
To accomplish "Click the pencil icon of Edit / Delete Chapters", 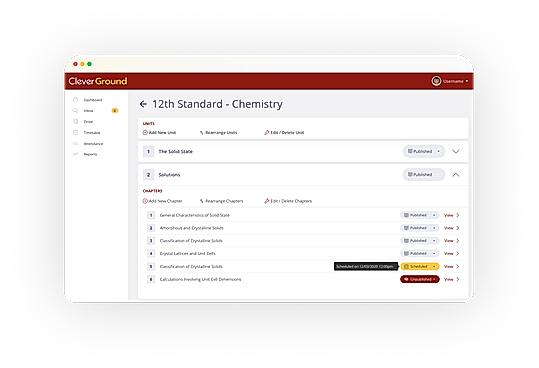I will (266, 201).
